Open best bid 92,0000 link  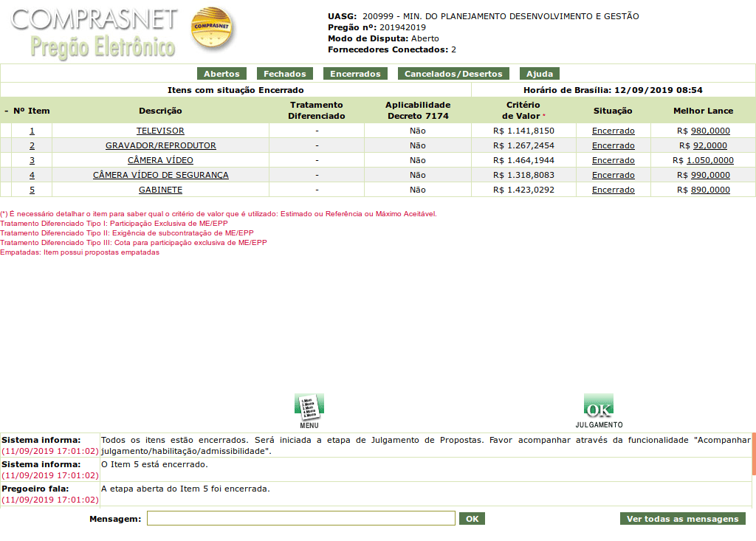tap(710, 145)
